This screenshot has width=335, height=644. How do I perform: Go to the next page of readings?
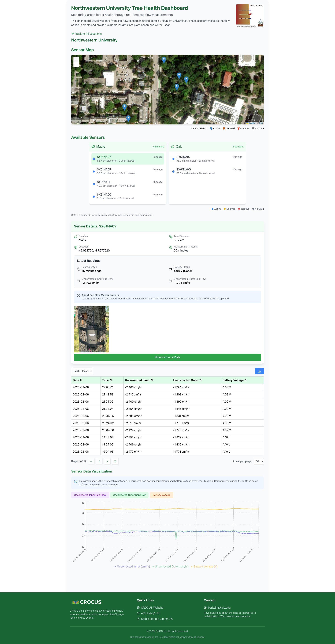pos(107,461)
